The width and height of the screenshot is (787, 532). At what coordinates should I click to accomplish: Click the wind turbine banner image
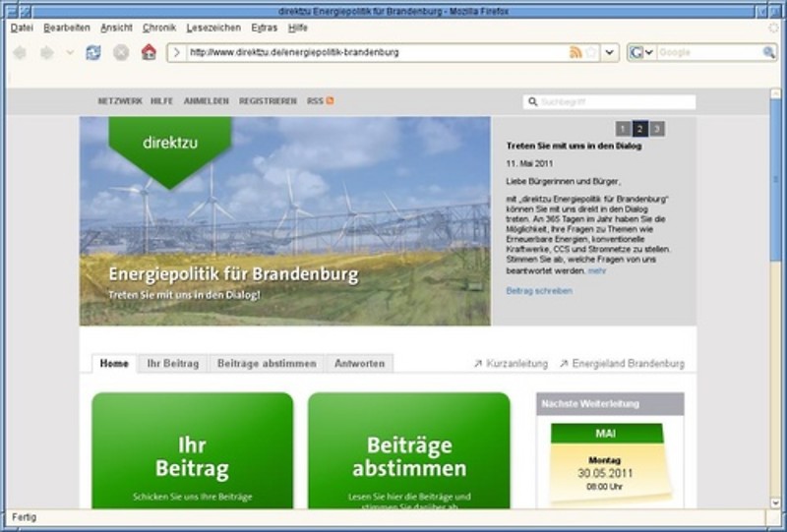(285, 221)
